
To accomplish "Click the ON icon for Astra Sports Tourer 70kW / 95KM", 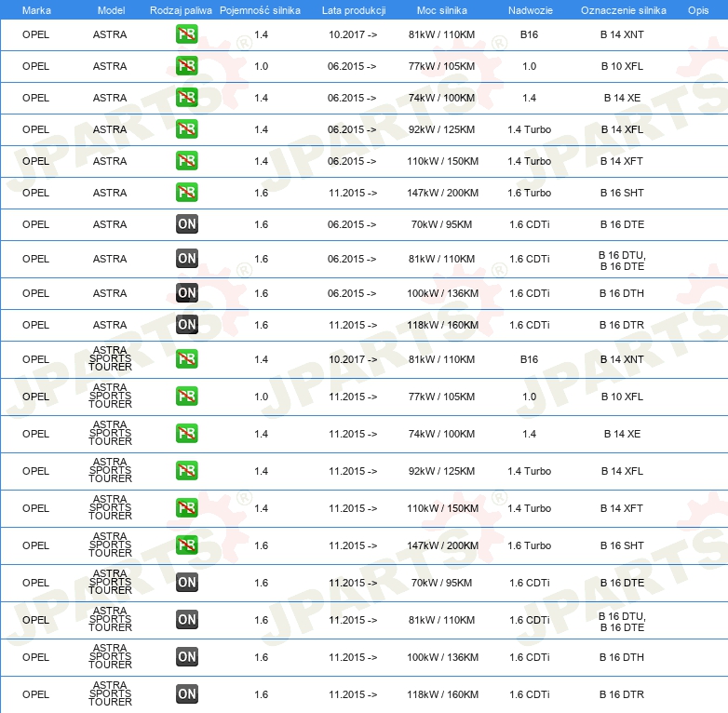I will (x=186, y=583).
